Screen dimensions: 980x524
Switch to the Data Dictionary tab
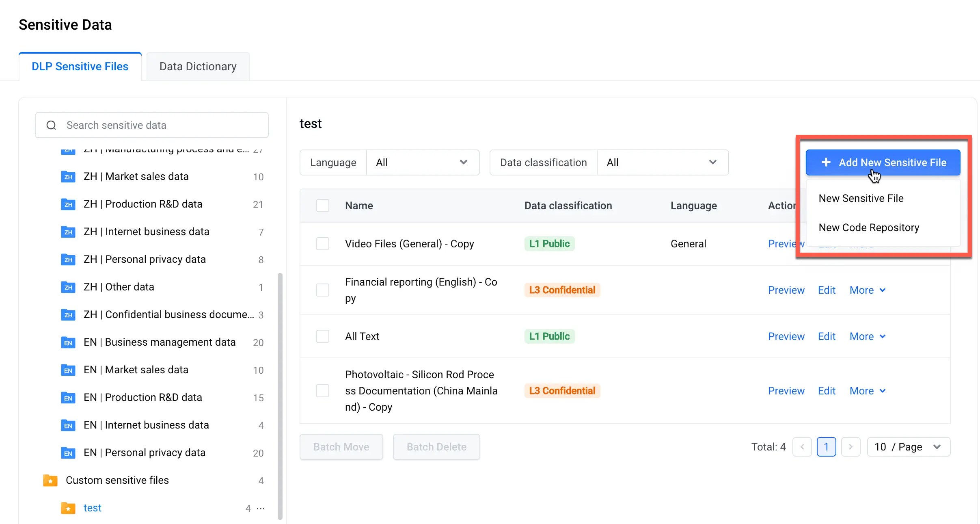coord(198,66)
